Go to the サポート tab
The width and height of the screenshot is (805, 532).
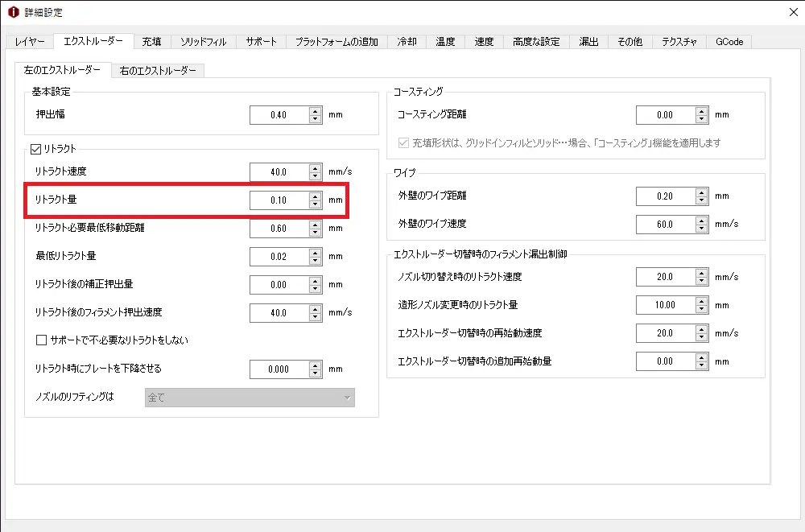pos(261,42)
